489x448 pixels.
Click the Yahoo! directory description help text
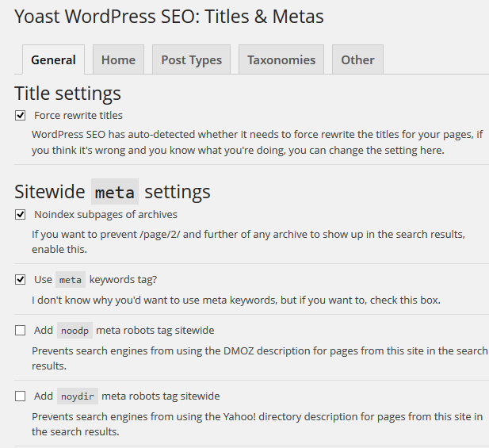click(257, 423)
